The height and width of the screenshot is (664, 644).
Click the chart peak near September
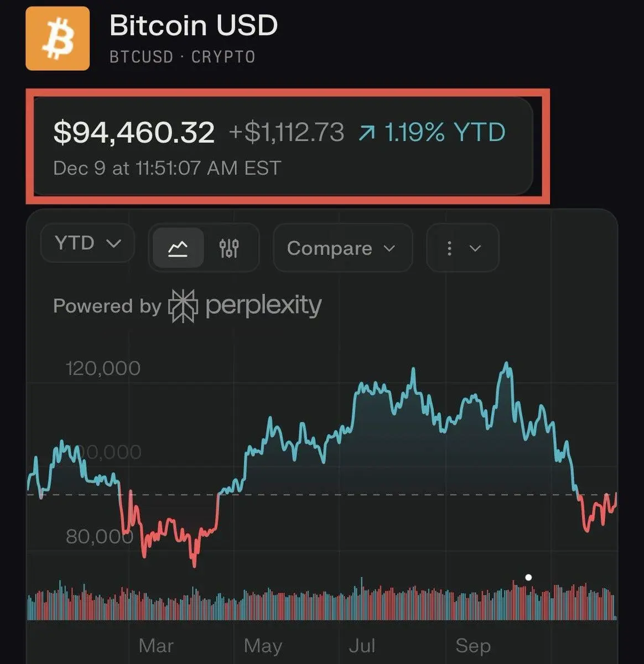coord(506,365)
